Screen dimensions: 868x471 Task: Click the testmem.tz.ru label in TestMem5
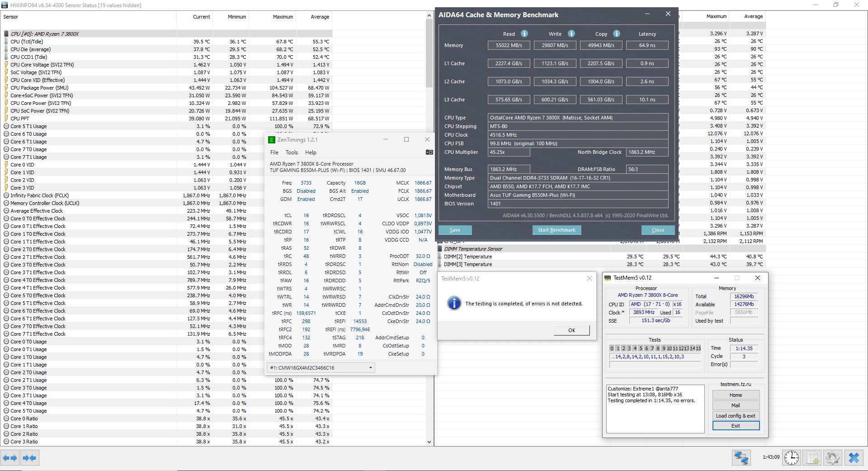[736, 384]
